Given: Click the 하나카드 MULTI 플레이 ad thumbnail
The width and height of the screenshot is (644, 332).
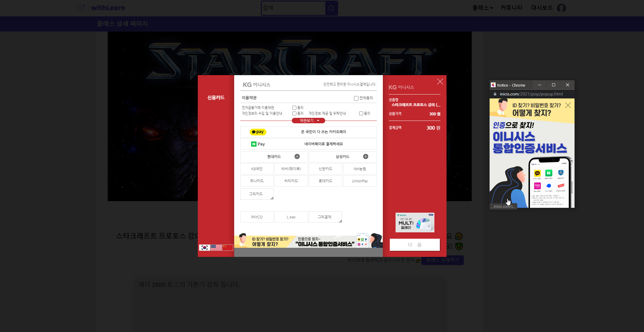Looking at the screenshot, I should click(x=415, y=223).
